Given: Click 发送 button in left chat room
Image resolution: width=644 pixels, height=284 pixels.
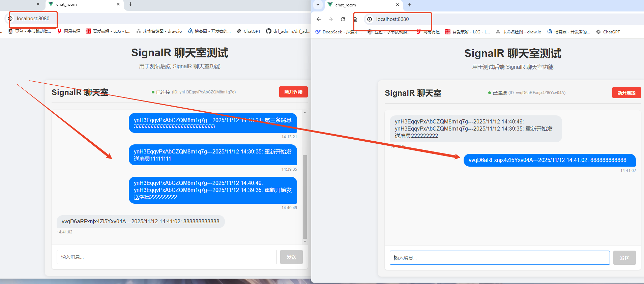Looking at the screenshot, I should click(x=291, y=257).
